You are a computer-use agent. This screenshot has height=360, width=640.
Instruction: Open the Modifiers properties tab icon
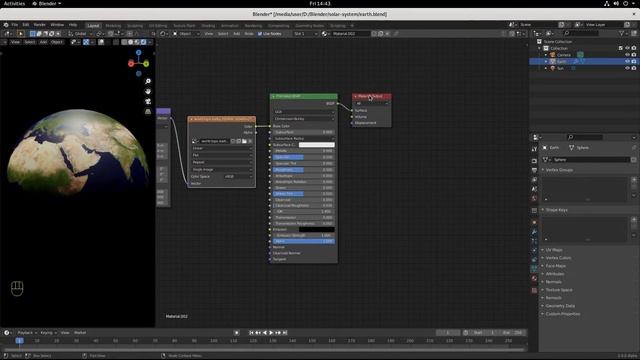tap(534, 232)
